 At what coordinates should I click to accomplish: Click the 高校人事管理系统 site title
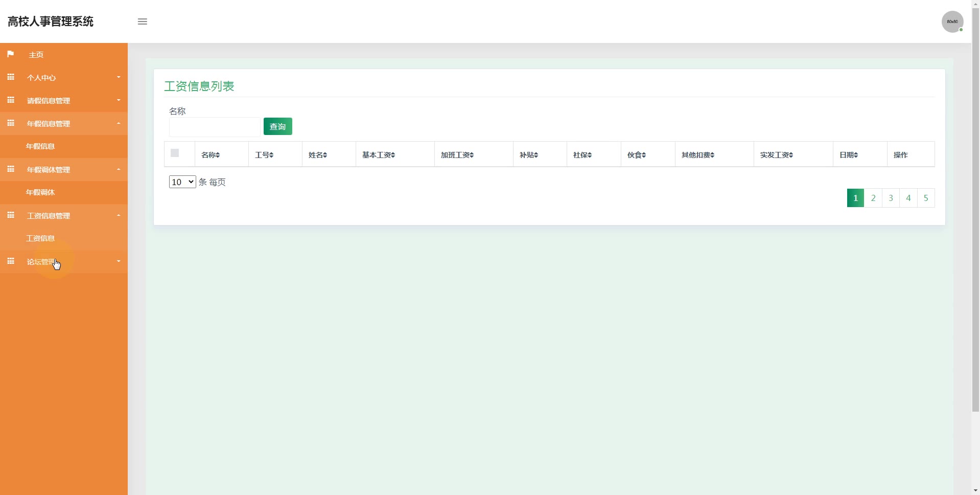[x=51, y=21]
